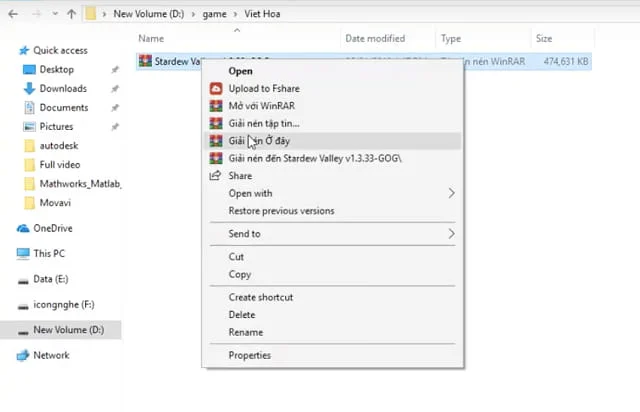
Task: Open the Open with submenu
Action: pos(333,193)
